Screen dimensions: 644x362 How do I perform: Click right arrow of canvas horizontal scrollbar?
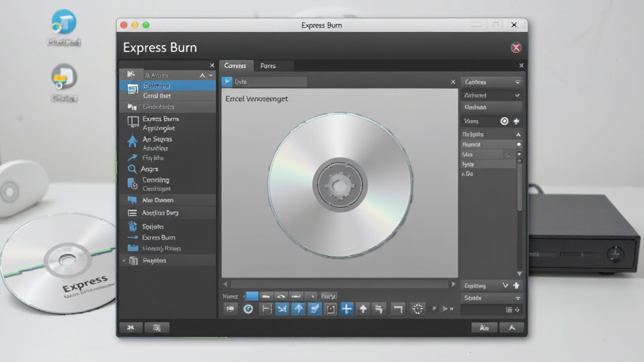[453, 284]
